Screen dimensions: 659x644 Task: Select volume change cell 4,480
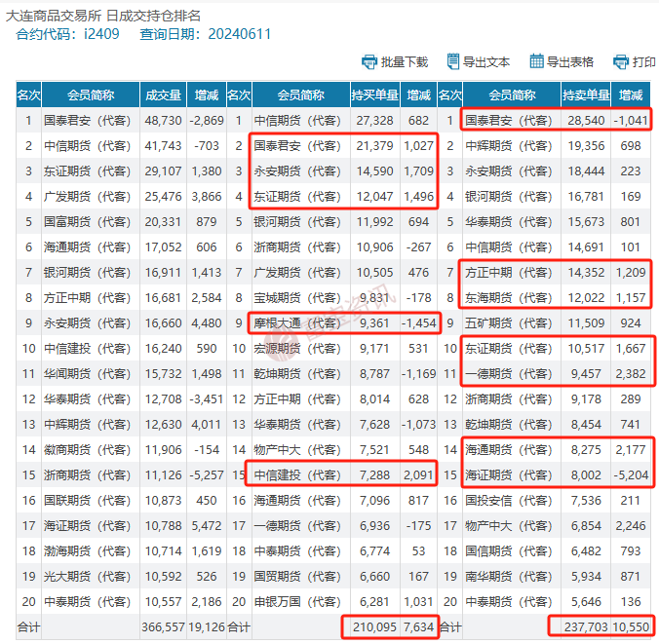[207, 323]
